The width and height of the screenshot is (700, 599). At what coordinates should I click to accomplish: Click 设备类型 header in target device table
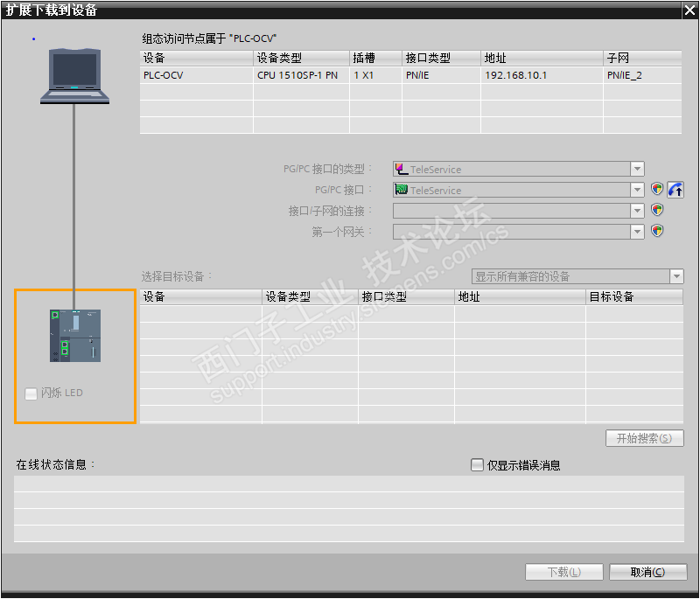pos(310,296)
